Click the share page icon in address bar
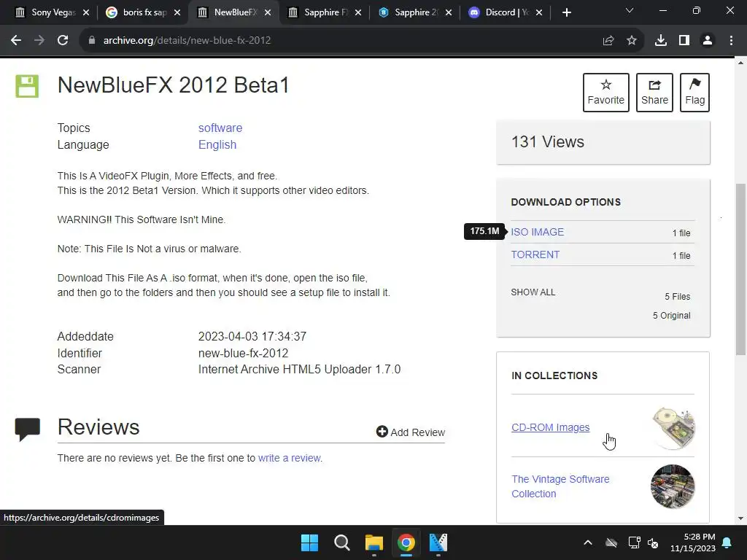 608,41
